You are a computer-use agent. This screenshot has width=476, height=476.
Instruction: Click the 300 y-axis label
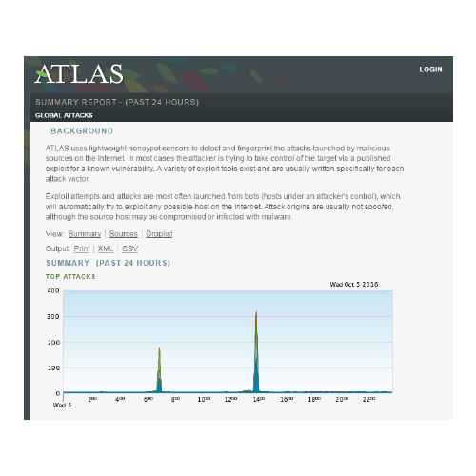coord(53,316)
